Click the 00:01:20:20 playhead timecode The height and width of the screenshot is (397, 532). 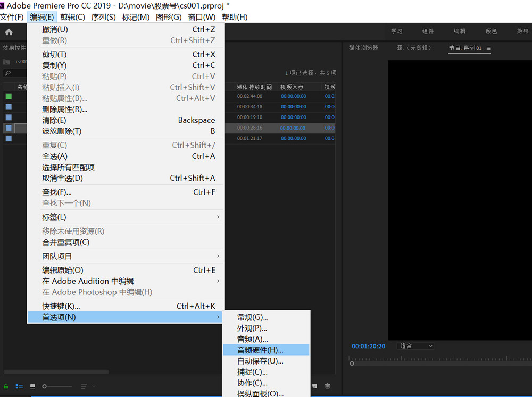point(368,346)
